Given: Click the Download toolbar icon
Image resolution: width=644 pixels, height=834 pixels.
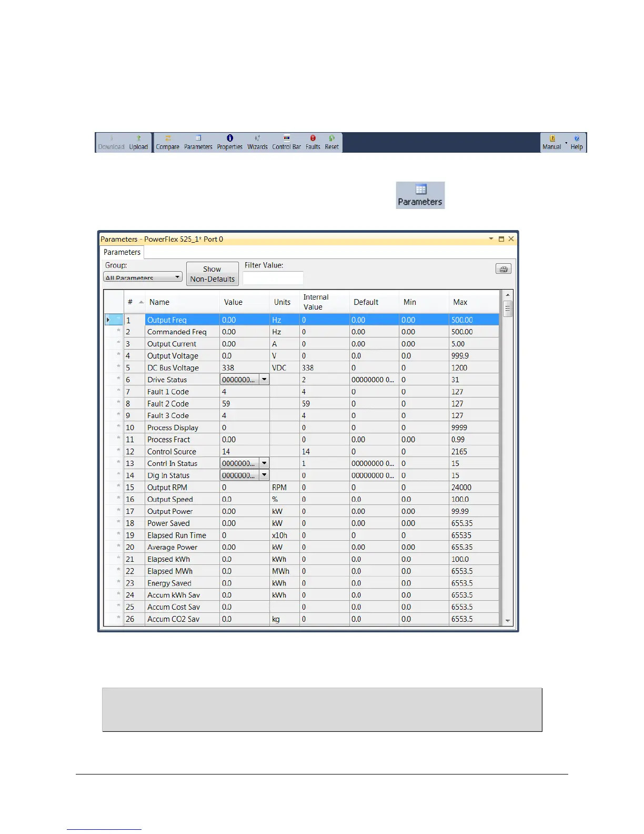Looking at the screenshot, I should (x=111, y=143).
